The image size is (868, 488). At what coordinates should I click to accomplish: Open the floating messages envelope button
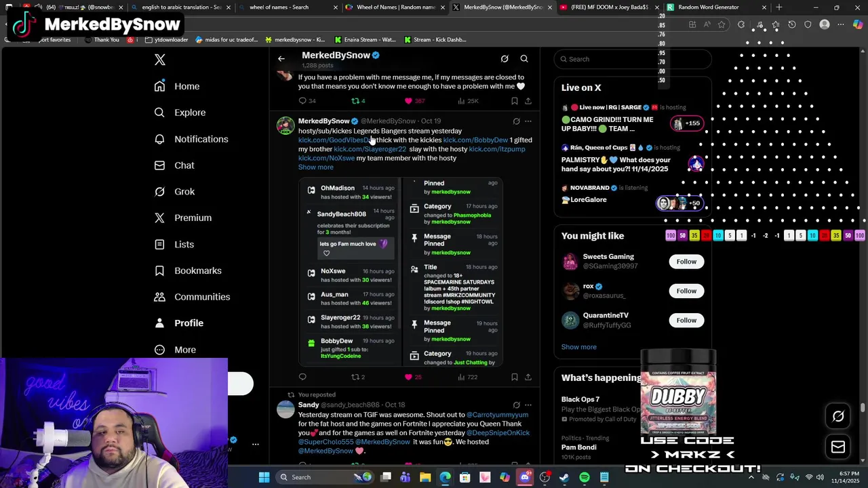(x=838, y=447)
